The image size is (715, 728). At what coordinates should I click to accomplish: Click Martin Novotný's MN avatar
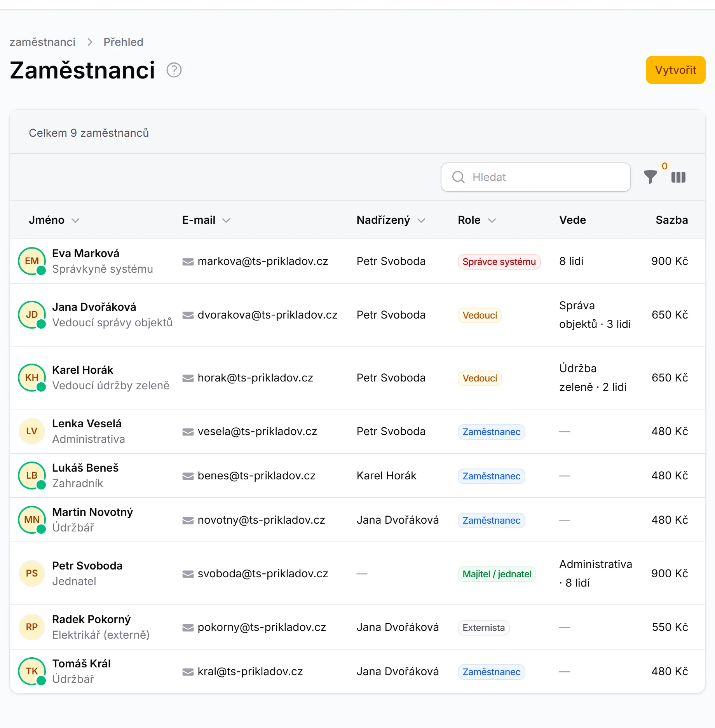[x=32, y=520]
